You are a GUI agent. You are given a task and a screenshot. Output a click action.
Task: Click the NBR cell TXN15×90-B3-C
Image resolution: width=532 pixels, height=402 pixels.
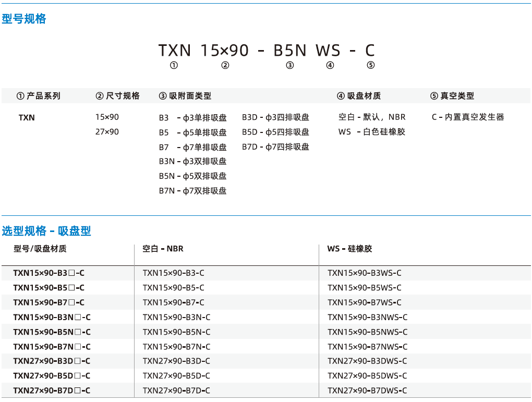[173, 273]
